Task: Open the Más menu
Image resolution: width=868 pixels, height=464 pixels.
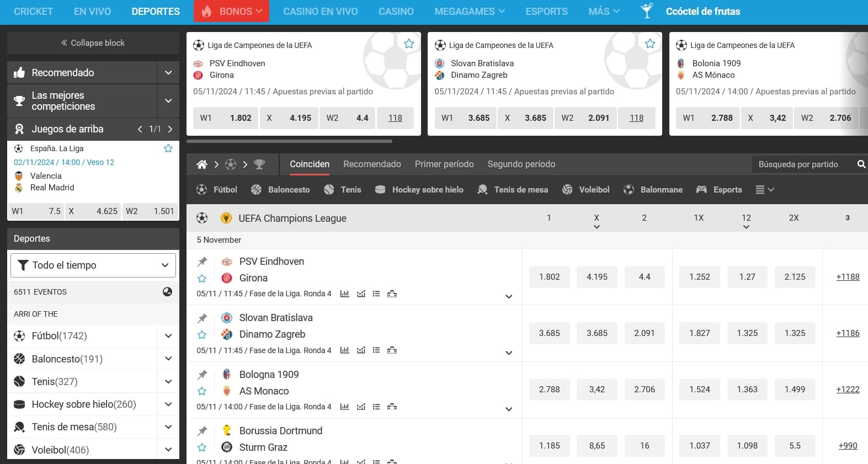Action: point(604,11)
